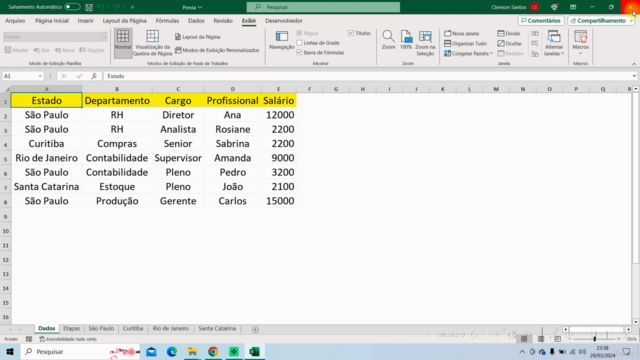Open the Rio de Janeiro sheet tab
Image resolution: width=640 pixels, height=360 pixels.
coord(171,329)
